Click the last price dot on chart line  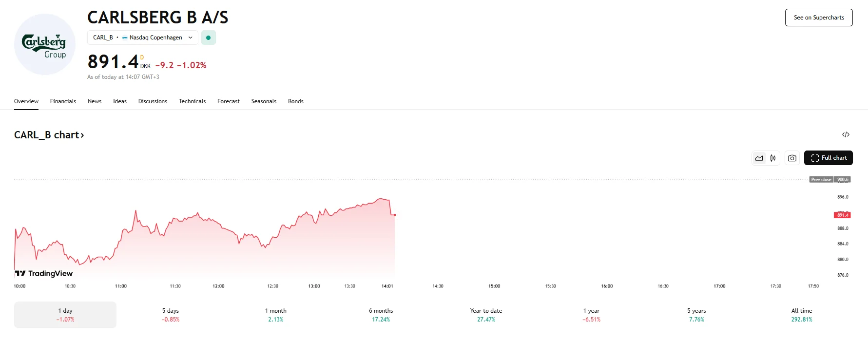(x=394, y=215)
